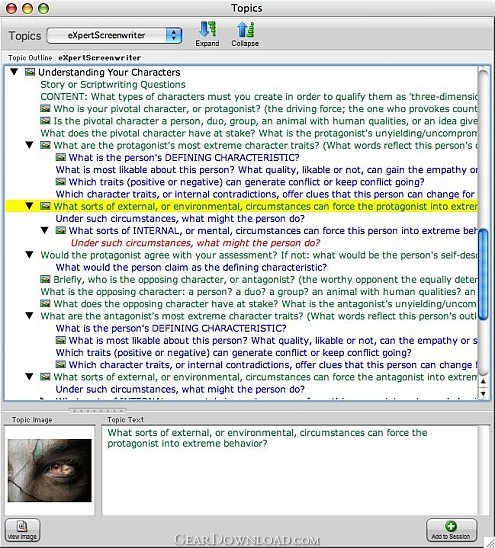Click image icon beside 'Briefly, who is the opposing character'

click(x=45, y=279)
